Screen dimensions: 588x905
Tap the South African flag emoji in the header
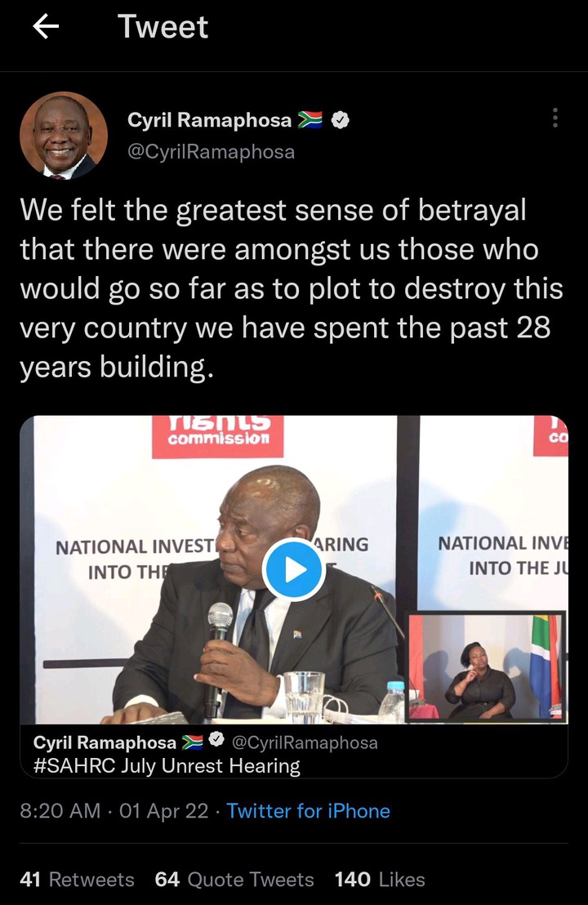click(x=310, y=120)
